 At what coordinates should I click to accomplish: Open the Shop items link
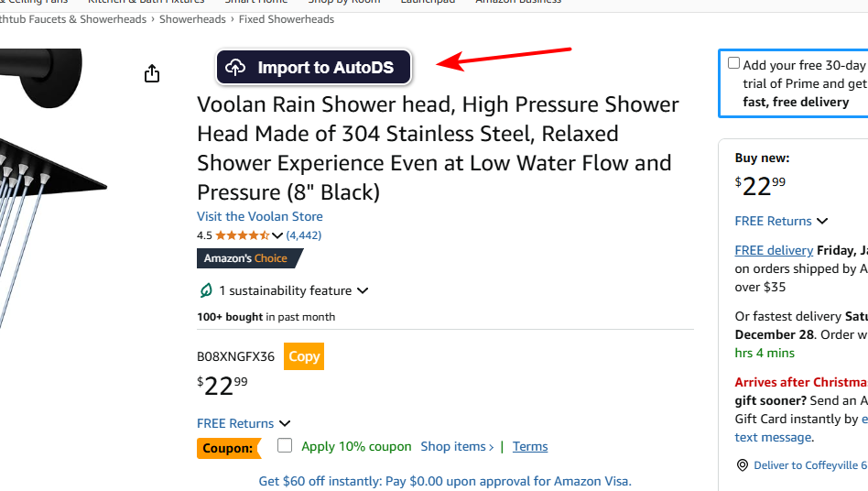coord(453,446)
